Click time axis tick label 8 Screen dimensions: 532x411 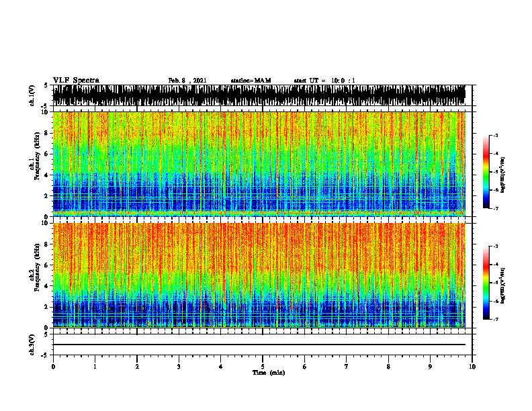pyautogui.click(x=388, y=367)
